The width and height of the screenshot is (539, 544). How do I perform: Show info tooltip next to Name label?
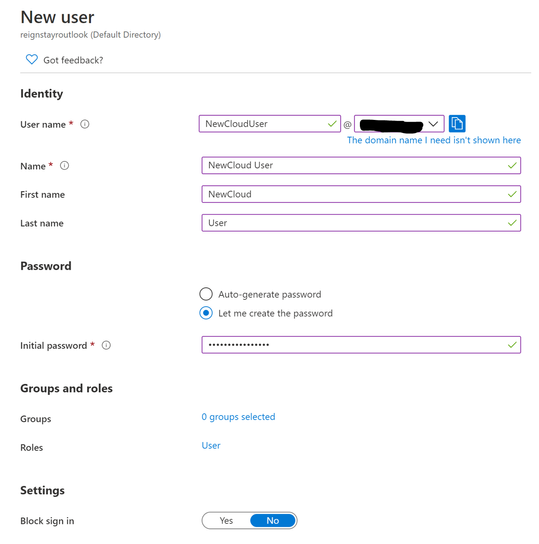[65, 165]
